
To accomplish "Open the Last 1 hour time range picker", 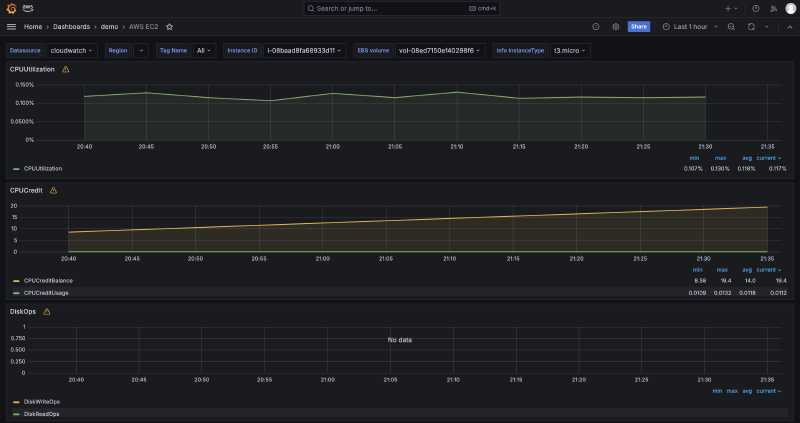I will click(x=689, y=27).
